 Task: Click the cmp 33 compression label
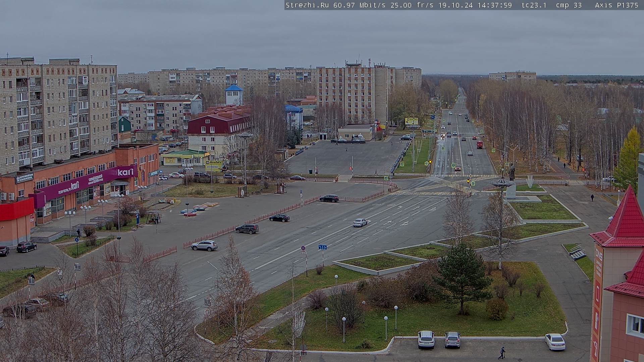(569, 5)
